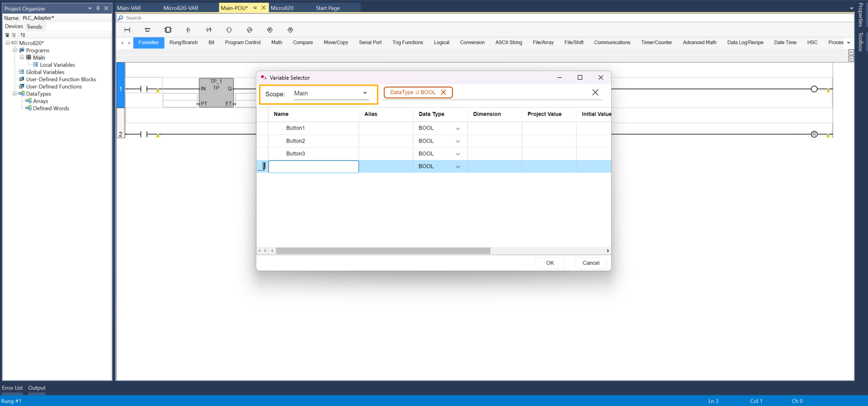Click the dialog's horizontal scrollbar
The image size is (868, 406).
point(383,251)
